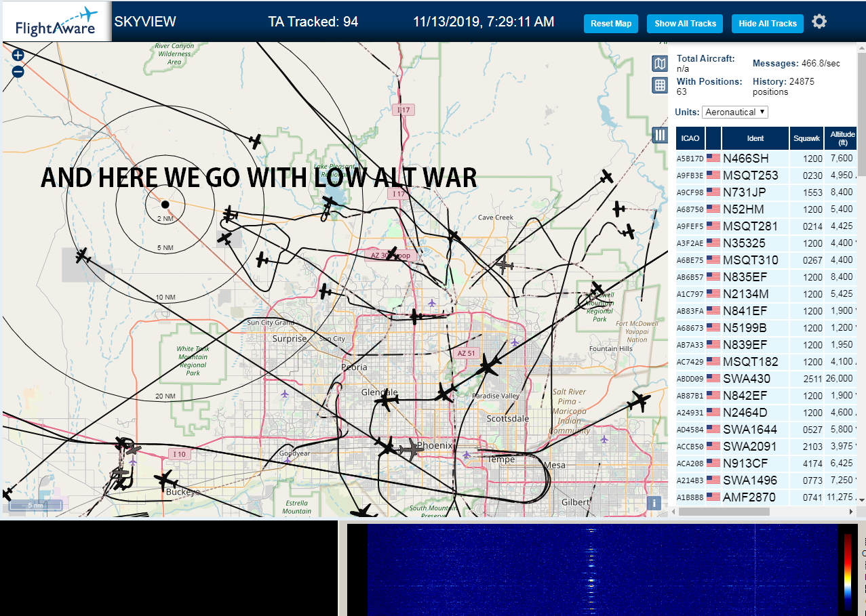Select the MSQT310 aircraft row

click(767, 260)
